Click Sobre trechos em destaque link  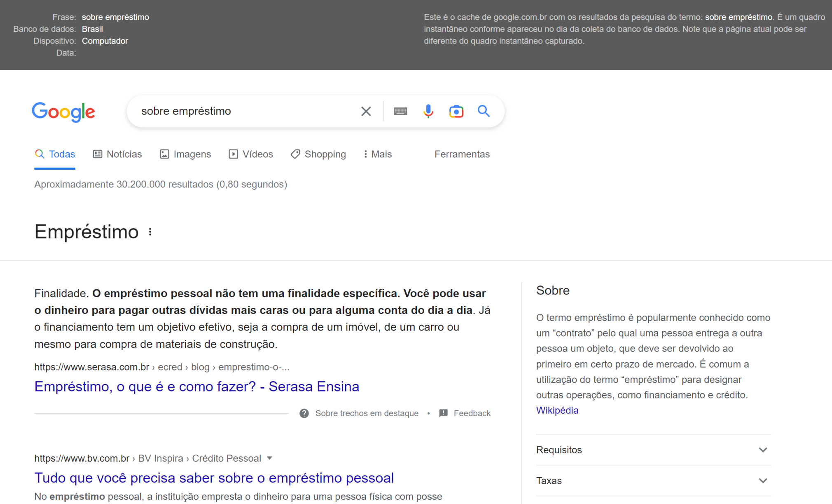click(x=367, y=413)
